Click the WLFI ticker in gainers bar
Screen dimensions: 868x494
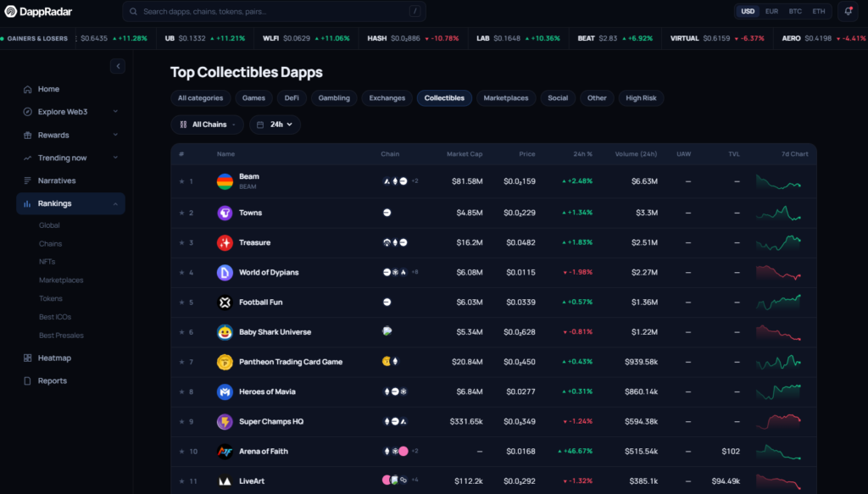306,38
